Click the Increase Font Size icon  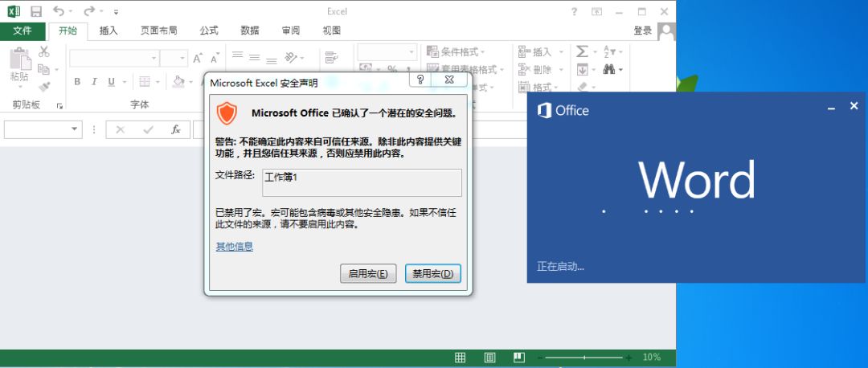198,58
